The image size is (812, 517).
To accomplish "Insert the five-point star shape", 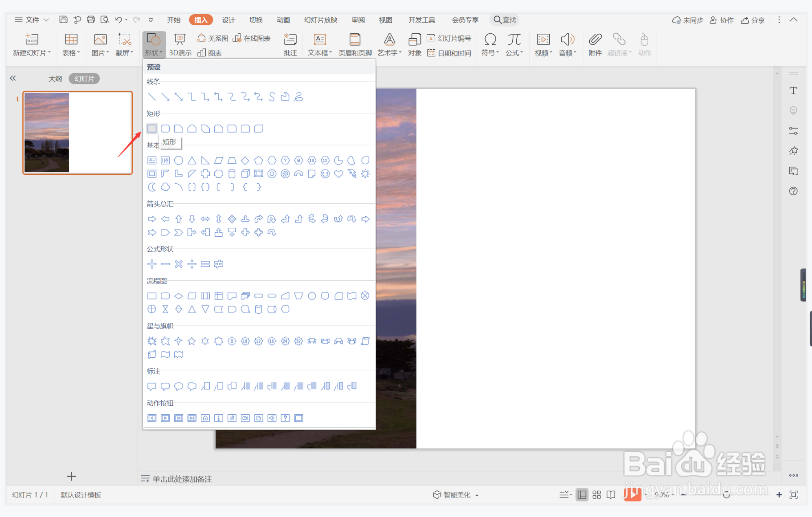I will (x=192, y=341).
